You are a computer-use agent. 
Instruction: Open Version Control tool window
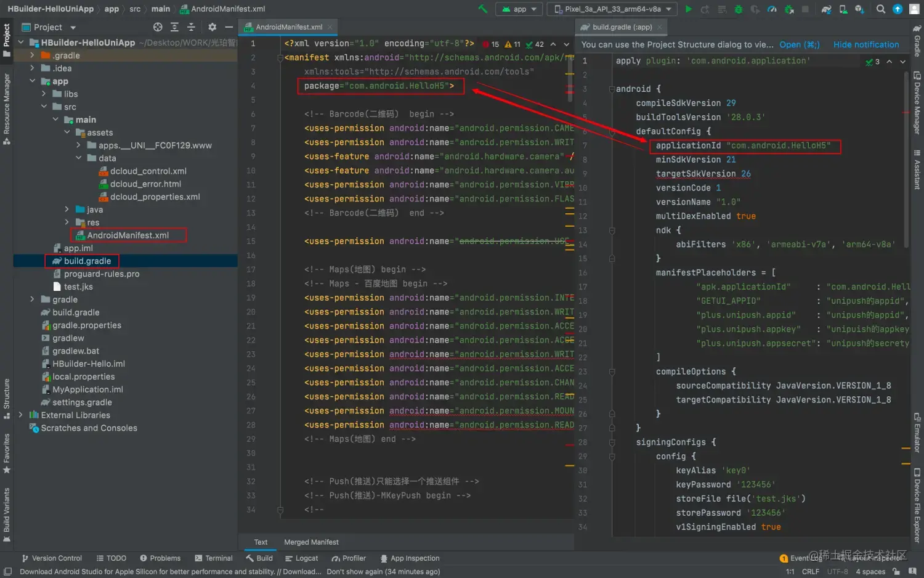pos(52,558)
